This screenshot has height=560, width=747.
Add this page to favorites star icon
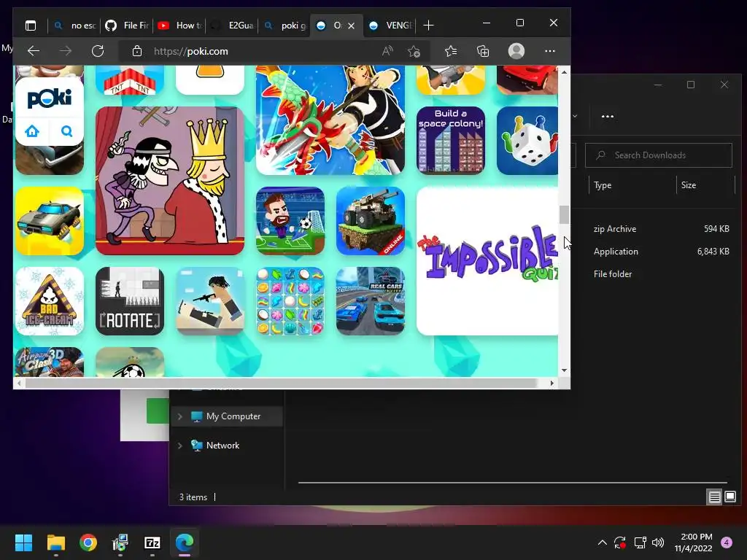point(414,51)
